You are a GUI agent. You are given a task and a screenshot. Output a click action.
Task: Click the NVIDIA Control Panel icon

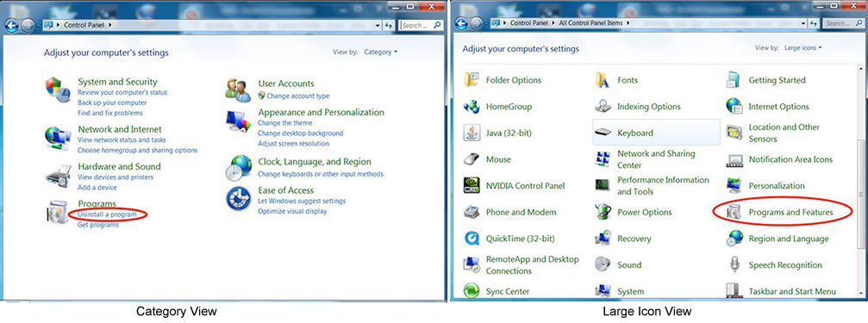471,186
